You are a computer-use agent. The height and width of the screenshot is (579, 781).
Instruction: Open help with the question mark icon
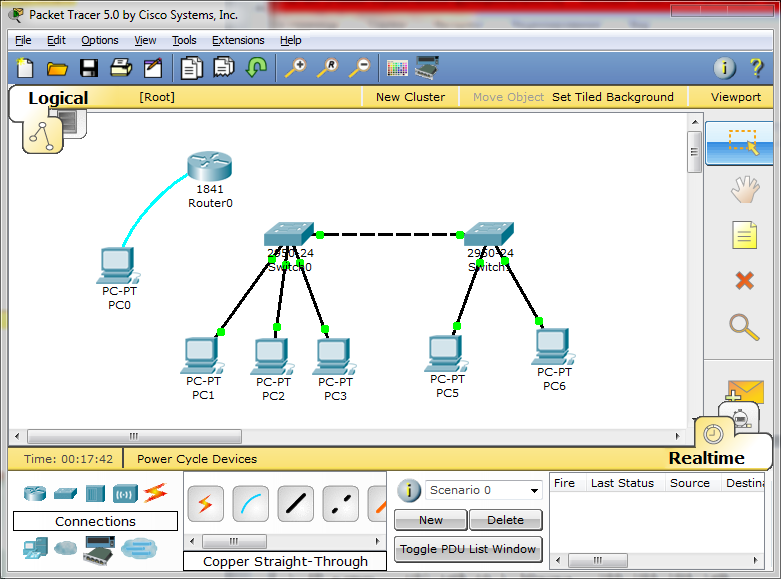coord(756,68)
